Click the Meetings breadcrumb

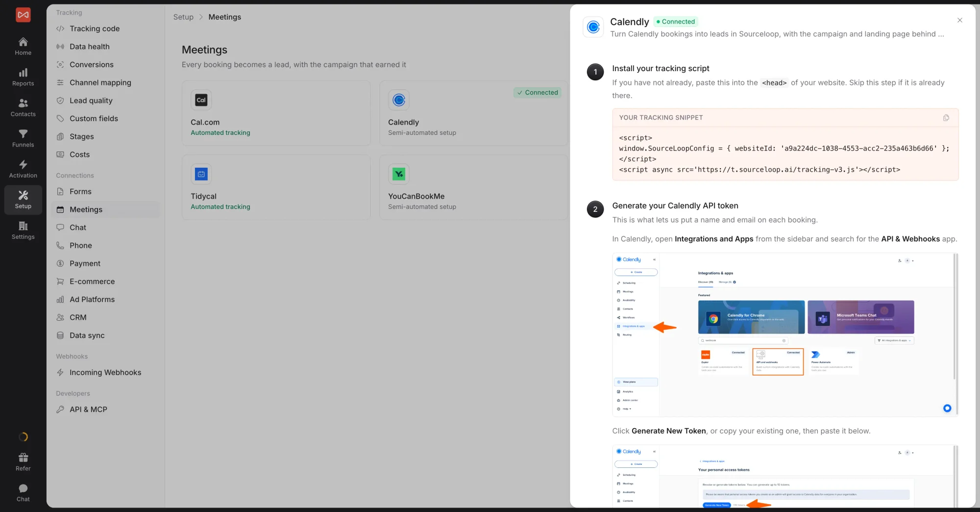pyautogui.click(x=224, y=17)
